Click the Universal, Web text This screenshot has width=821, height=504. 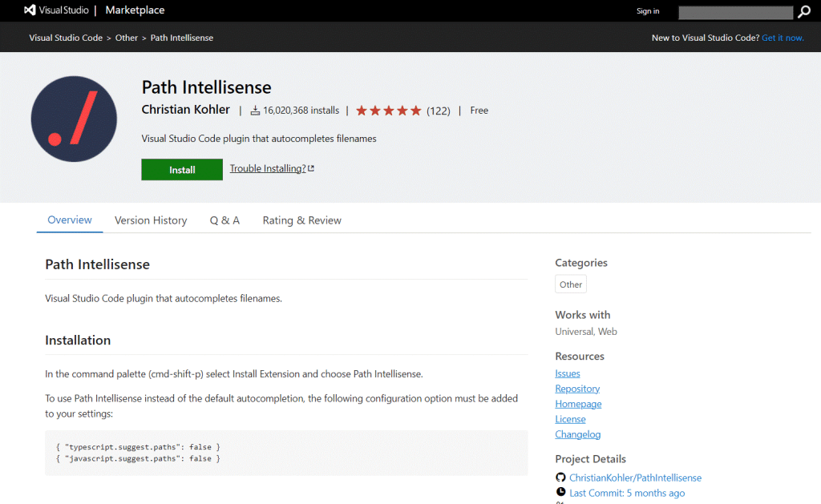click(586, 331)
